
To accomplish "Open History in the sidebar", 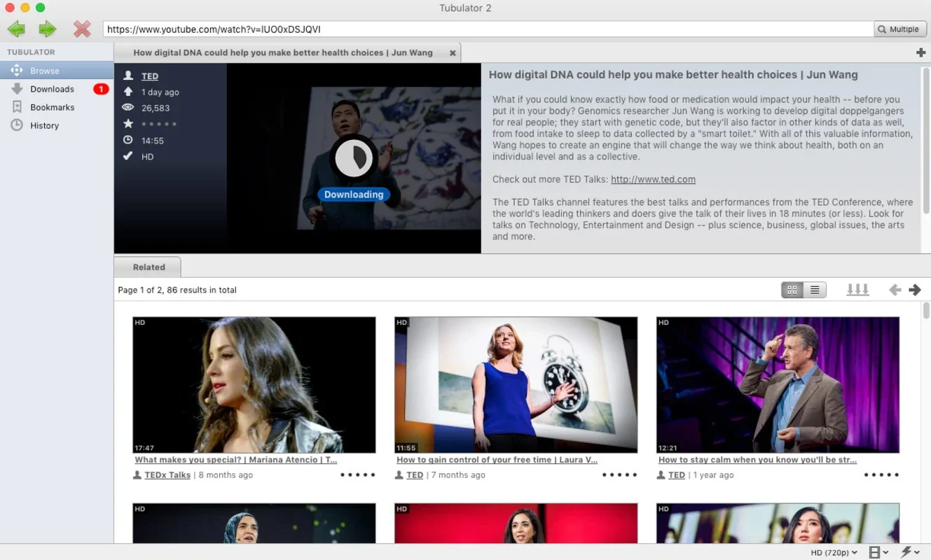I will 57,125.
